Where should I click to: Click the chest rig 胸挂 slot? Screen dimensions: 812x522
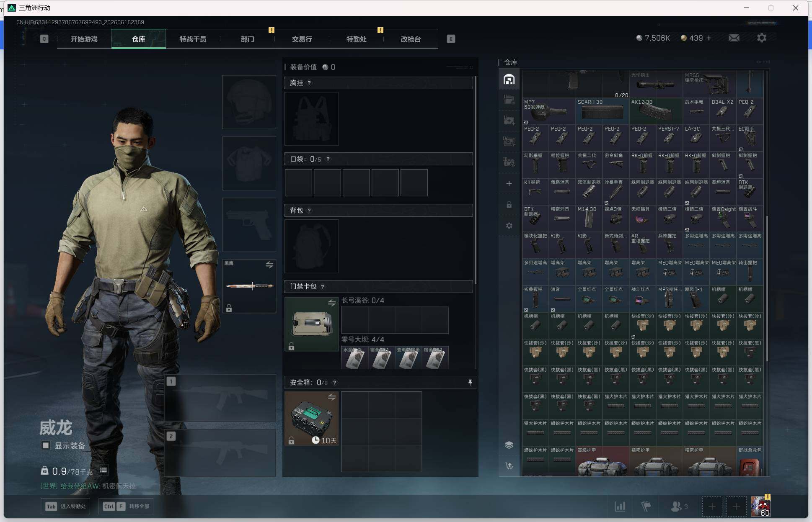(x=311, y=118)
